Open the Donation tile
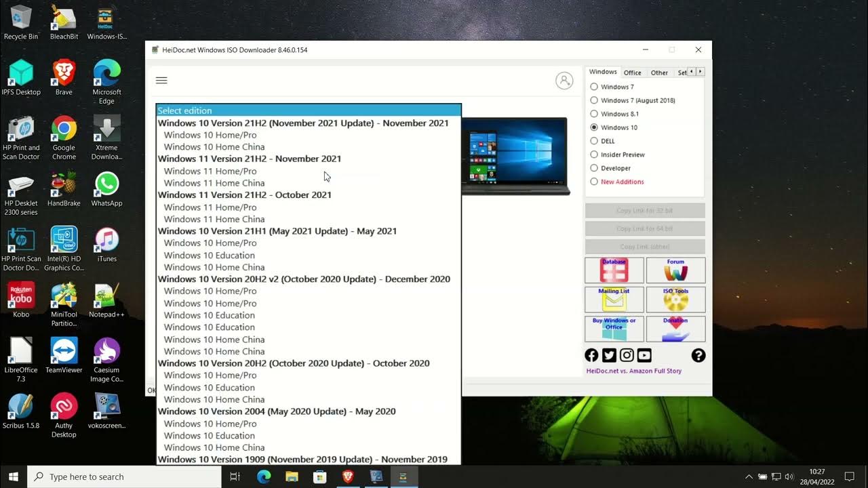Image resolution: width=868 pixels, height=488 pixels. point(675,329)
